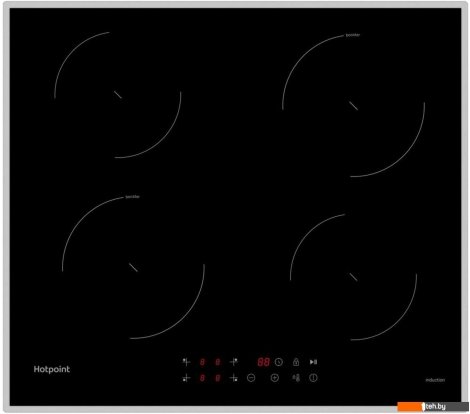Click center mark of front-right cooking zone
The image size is (470, 414).
click(353, 277)
